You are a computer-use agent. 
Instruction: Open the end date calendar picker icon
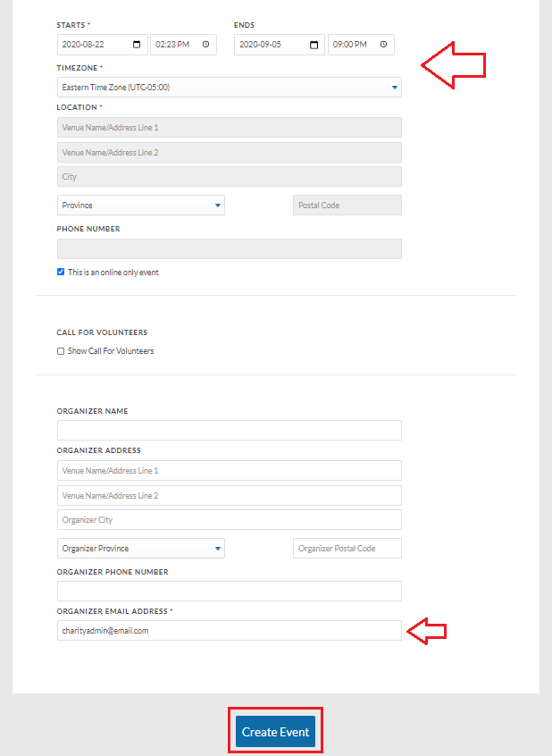point(314,45)
